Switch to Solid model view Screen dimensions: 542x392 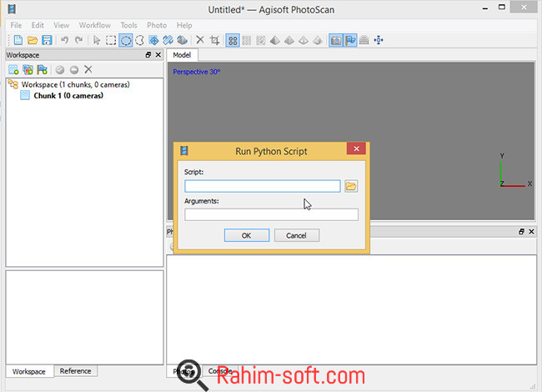point(289,40)
